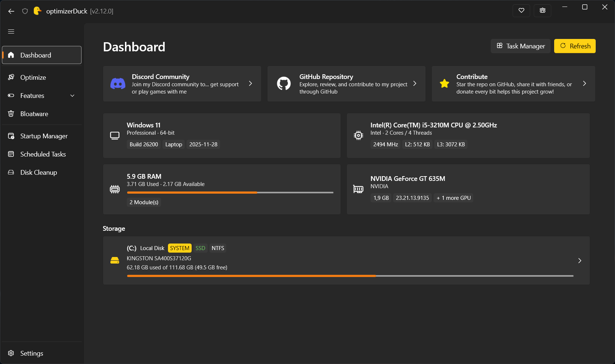Open the Bloatware page
This screenshot has width=615, height=364.
coord(42,114)
